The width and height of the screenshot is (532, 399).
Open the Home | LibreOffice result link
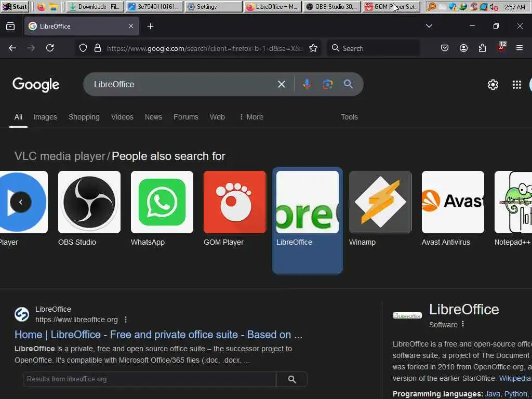[x=158, y=335]
